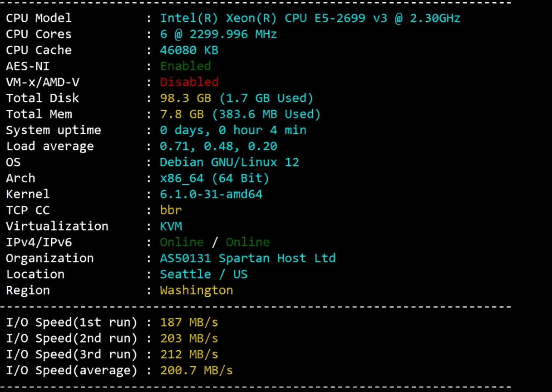552x392 pixels.
Task: Click the green Enabled AES-NI status
Action: pos(185,66)
